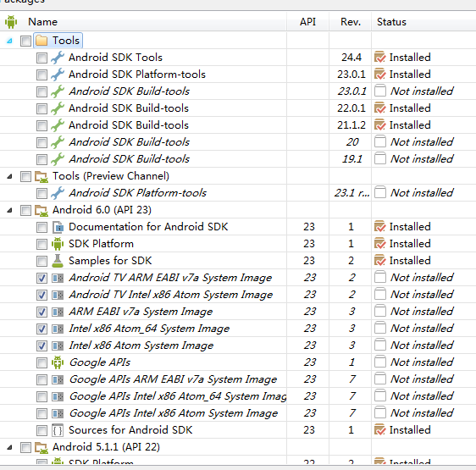The image size is (476, 470).
Task: Check Tools (Preview Channel) group checkbox
Action: coord(25,176)
